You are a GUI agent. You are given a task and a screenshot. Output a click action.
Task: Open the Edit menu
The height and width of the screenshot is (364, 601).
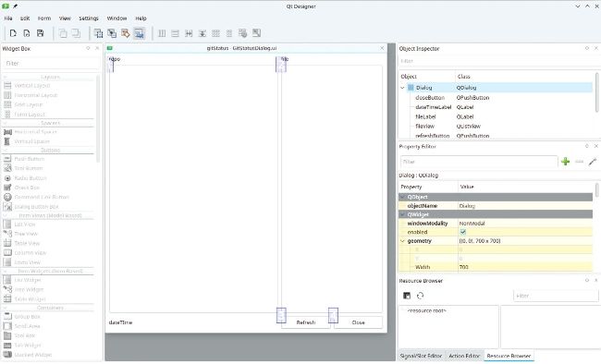[25, 18]
